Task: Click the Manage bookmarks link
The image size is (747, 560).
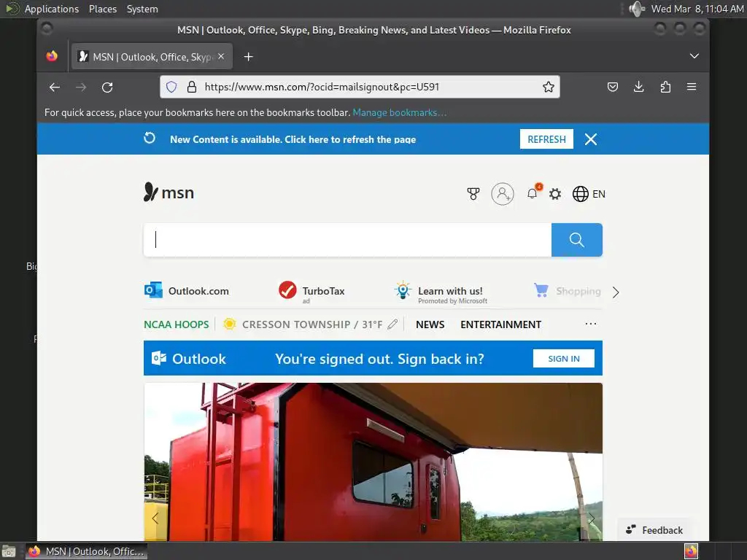Action: pos(399,113)
